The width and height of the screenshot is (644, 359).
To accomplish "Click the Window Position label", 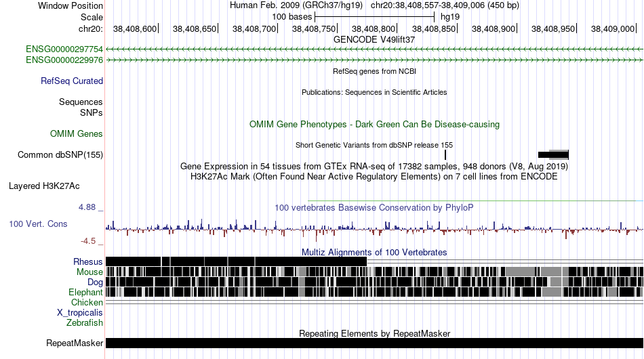I will (x=71, y=5).
